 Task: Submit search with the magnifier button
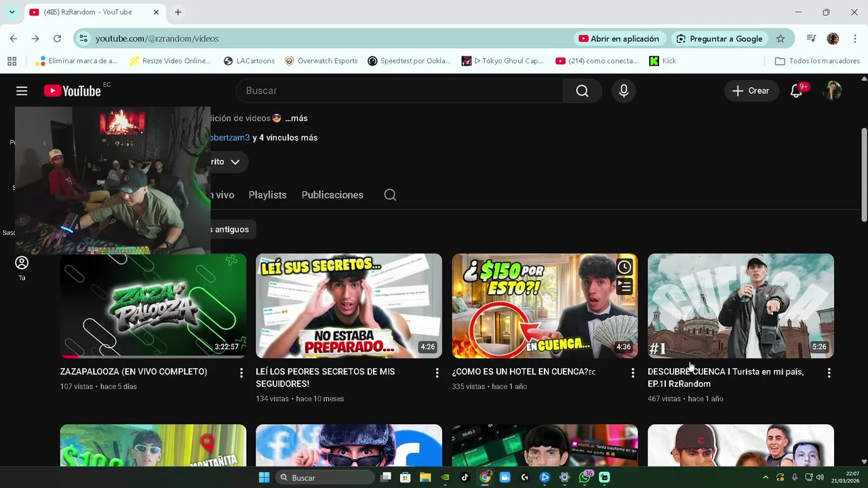tap(582, 91)
